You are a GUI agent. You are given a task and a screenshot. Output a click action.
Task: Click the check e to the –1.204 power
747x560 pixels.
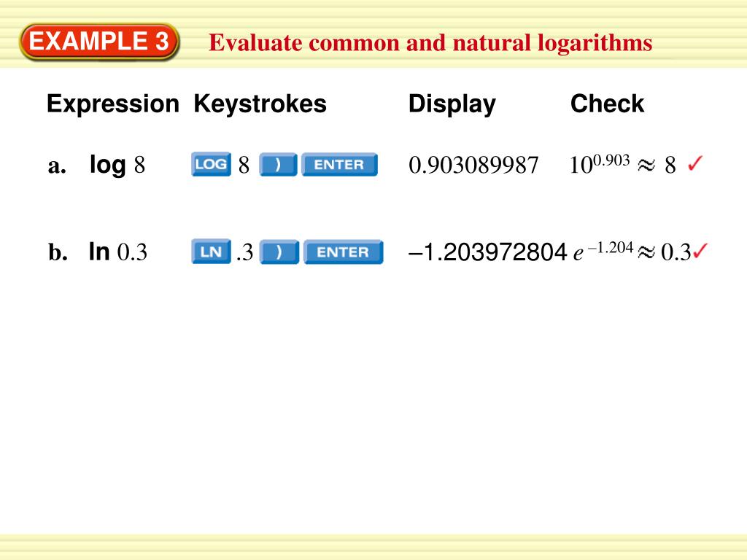[603, 251]
